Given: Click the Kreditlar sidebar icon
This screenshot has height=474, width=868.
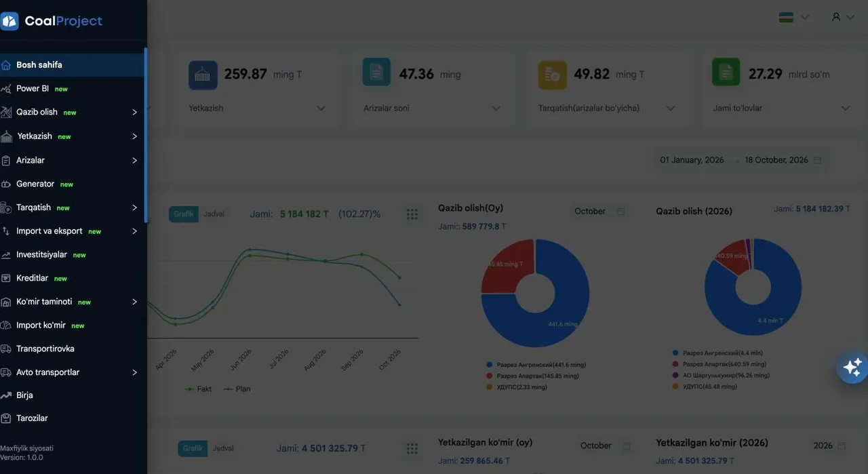Looking at the screenshot, I should click(6, 278).
